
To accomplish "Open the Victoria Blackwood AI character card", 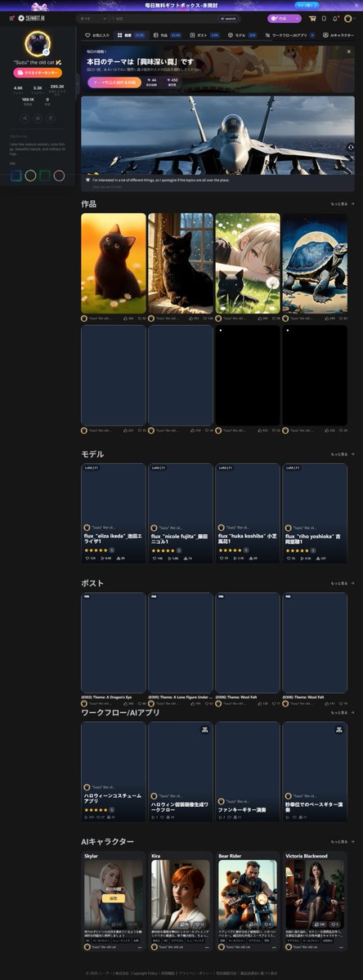I will [315, 900].
